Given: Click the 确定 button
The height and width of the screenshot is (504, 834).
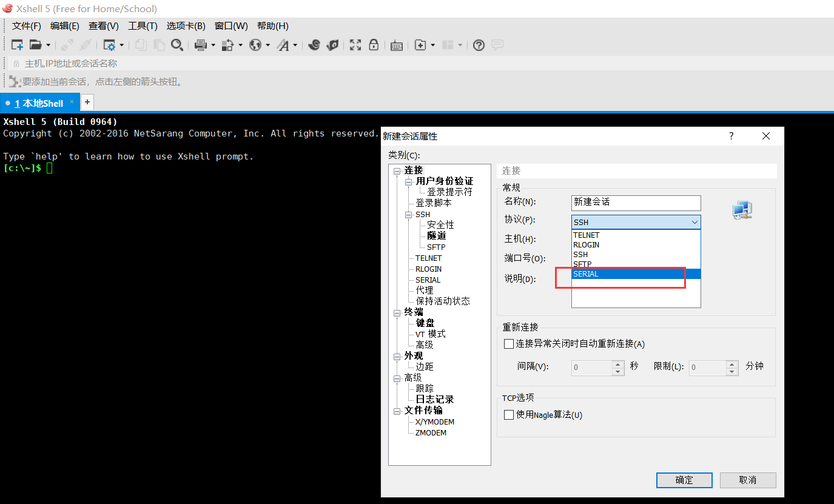Looking at the screenshot, I should 684,480.
